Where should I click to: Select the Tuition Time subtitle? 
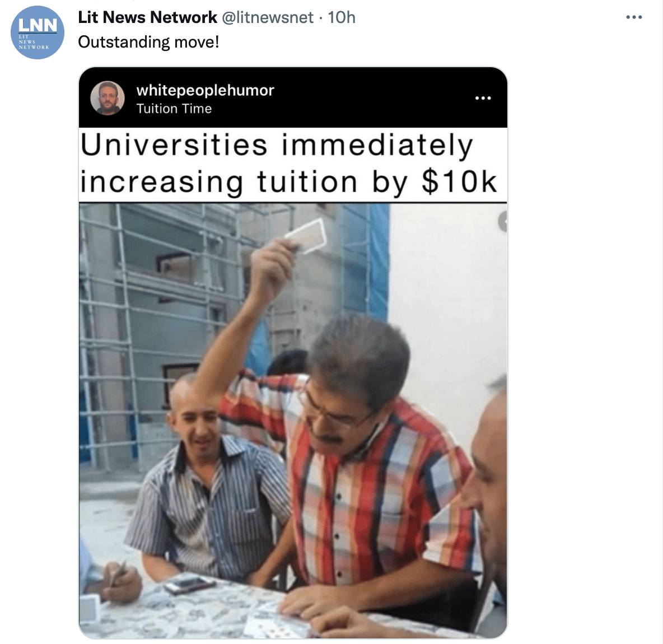[174, 109]
